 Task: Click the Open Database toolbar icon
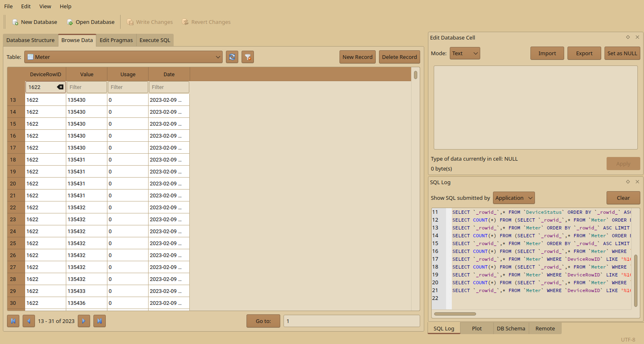(70, 22)
